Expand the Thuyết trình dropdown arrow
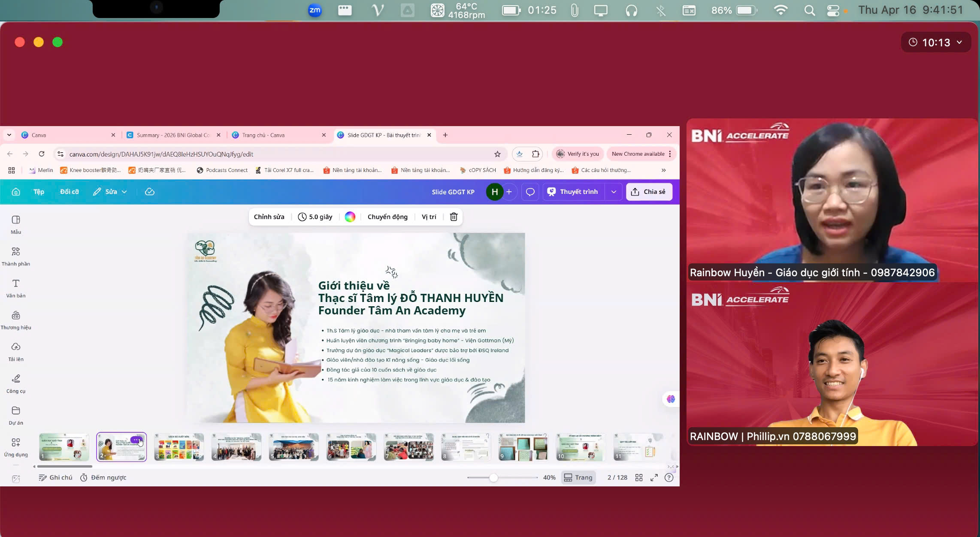This screenshot has height=537, width=980. coord(614,192)
